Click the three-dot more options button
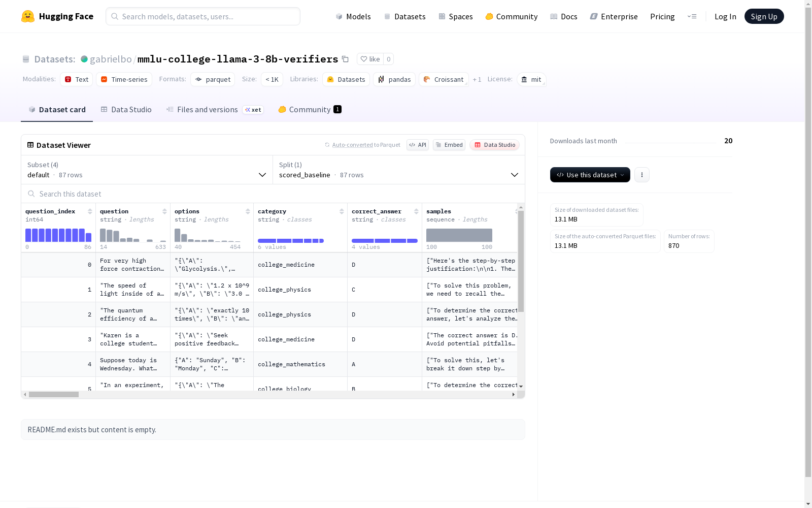The image size is (812, 508). coord(642,175)
